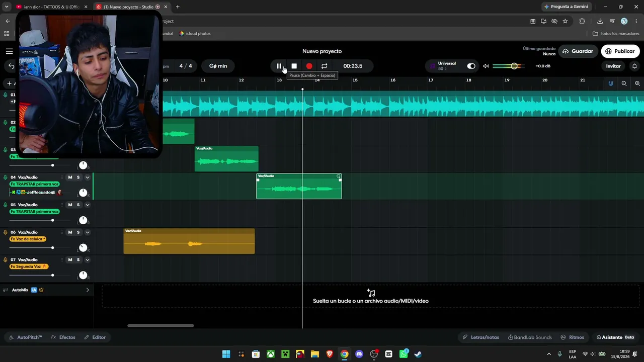Expand track 05 options chevron
644x362 pixels.
tap(87, 205)
